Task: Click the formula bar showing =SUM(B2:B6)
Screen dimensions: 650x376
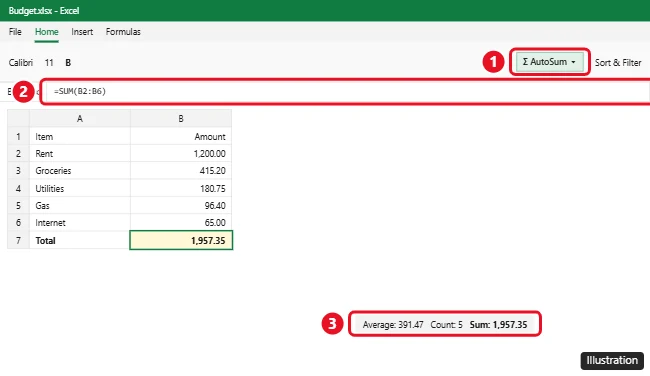Action: (x=347, y=91)
